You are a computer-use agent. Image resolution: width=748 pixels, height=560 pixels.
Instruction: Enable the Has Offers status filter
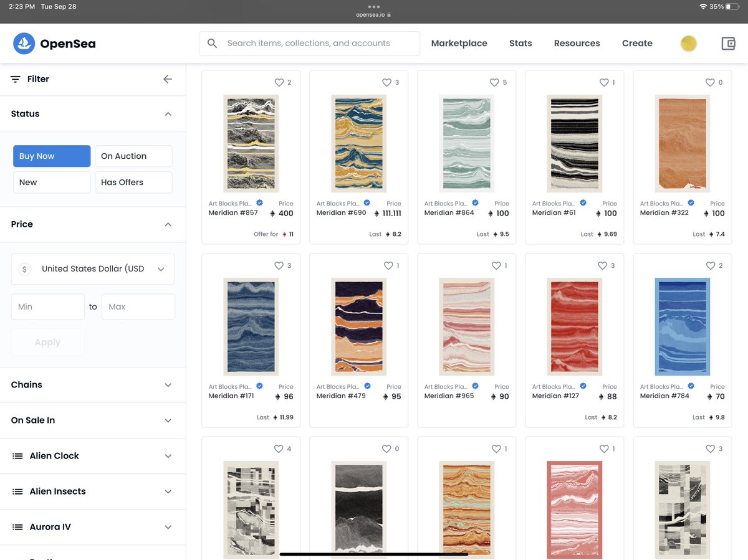pos(133,183)
